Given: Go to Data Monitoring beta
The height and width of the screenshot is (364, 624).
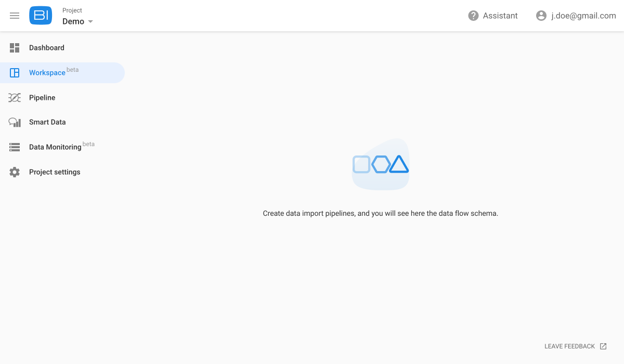Looking at the screenshot, I should (62, 147).
